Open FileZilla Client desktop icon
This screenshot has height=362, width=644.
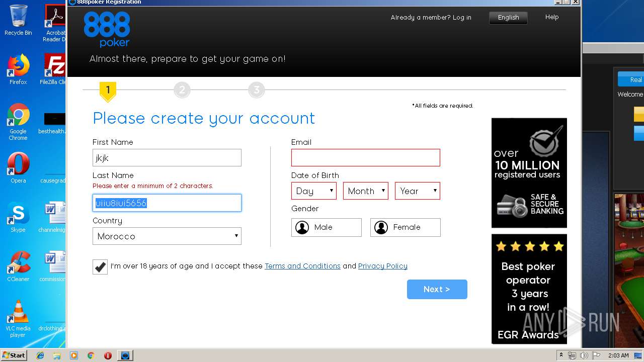(54, 69)
